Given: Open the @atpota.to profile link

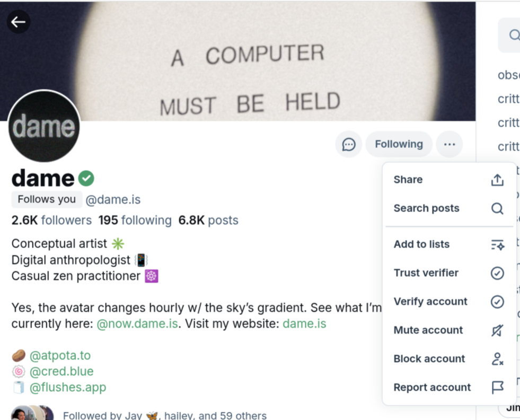Looking at the screenshot, I should (x=60, y=355).
